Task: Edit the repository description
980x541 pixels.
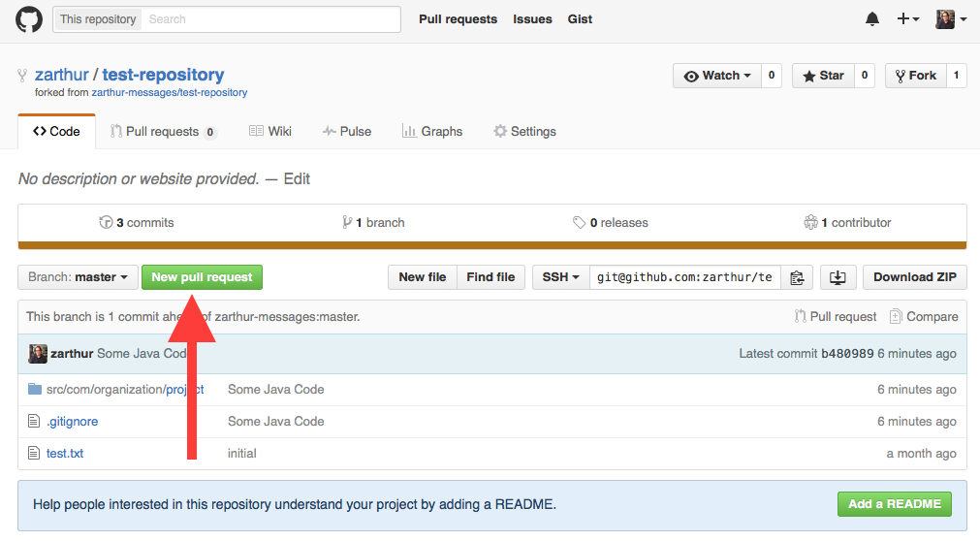Action: coord(297,178)
